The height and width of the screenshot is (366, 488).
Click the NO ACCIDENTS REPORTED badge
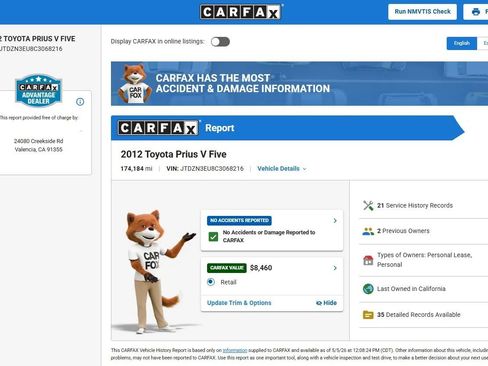point(239,221)
